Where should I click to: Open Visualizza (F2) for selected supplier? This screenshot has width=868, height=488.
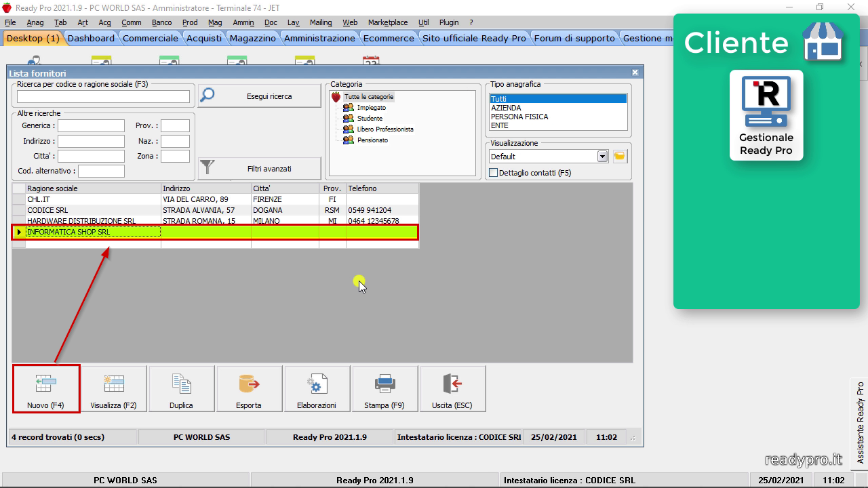coord(114,389)
